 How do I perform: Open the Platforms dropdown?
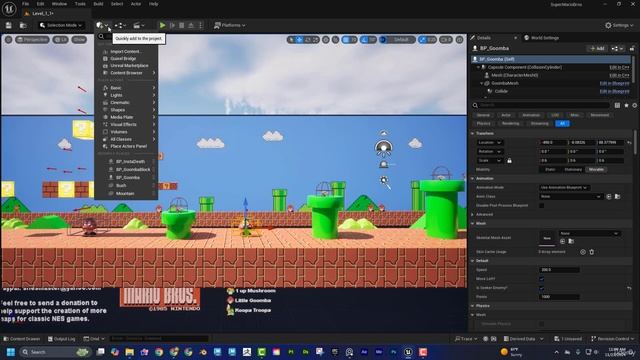coord(230,25)
